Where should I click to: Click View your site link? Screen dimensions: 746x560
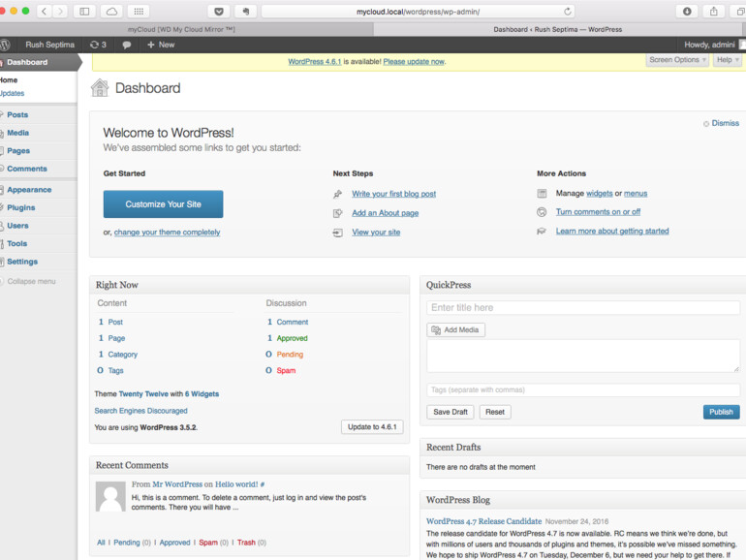coord(376,233)
